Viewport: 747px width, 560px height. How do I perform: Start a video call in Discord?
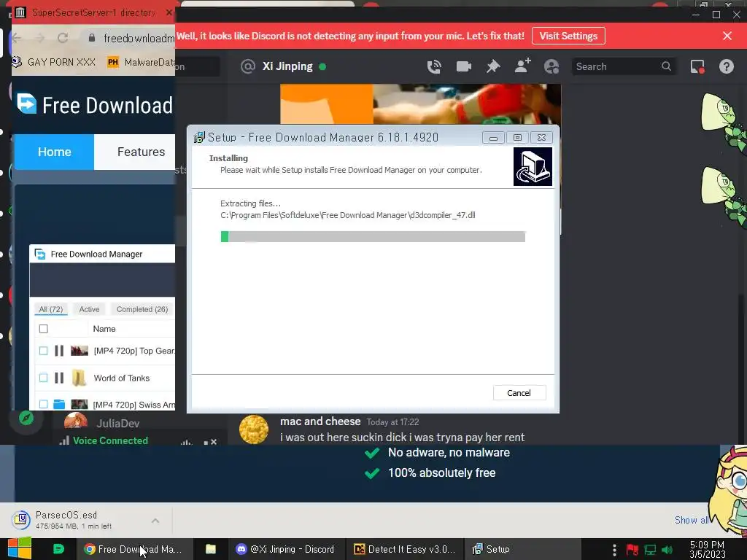(x=463, y=66)
